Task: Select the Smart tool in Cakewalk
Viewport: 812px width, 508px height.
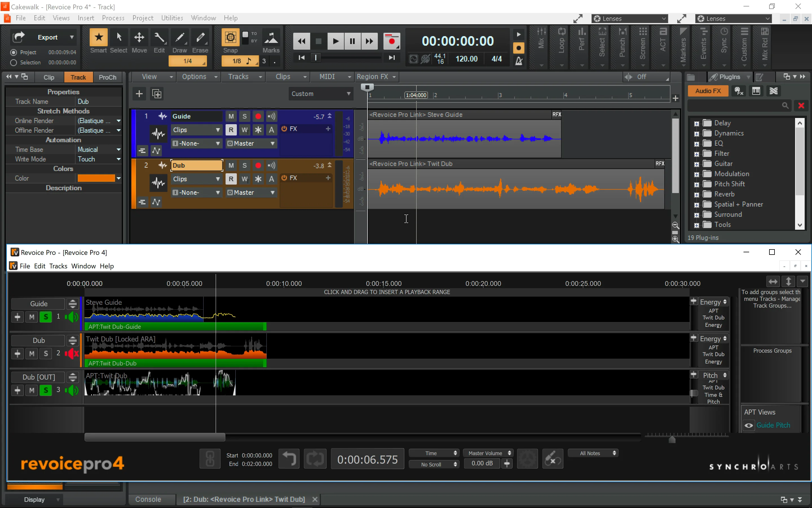Action: (98, 38)
